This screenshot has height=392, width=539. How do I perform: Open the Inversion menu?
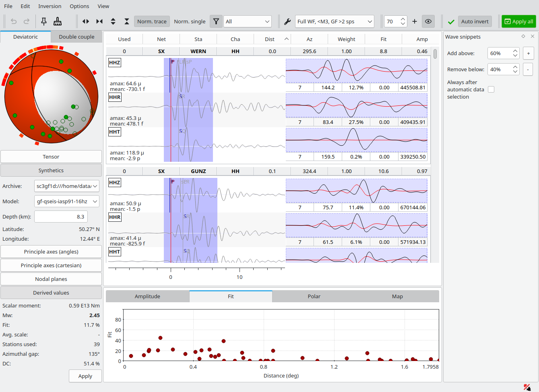50,6
